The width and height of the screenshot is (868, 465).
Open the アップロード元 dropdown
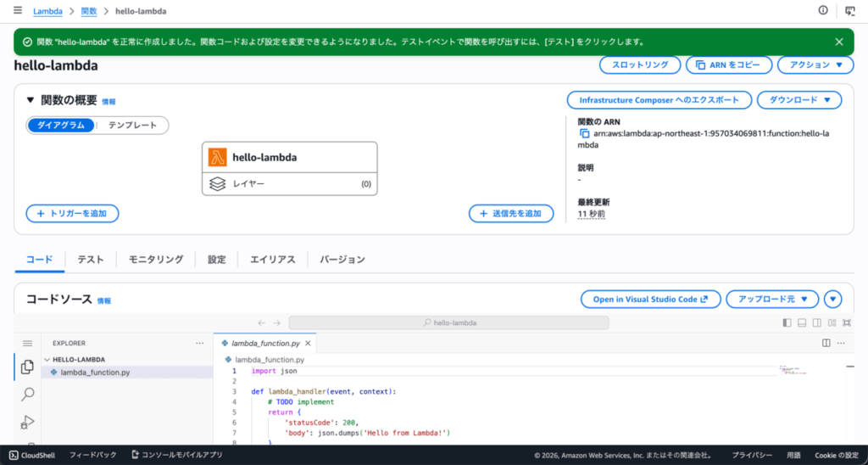pos(772,300)
